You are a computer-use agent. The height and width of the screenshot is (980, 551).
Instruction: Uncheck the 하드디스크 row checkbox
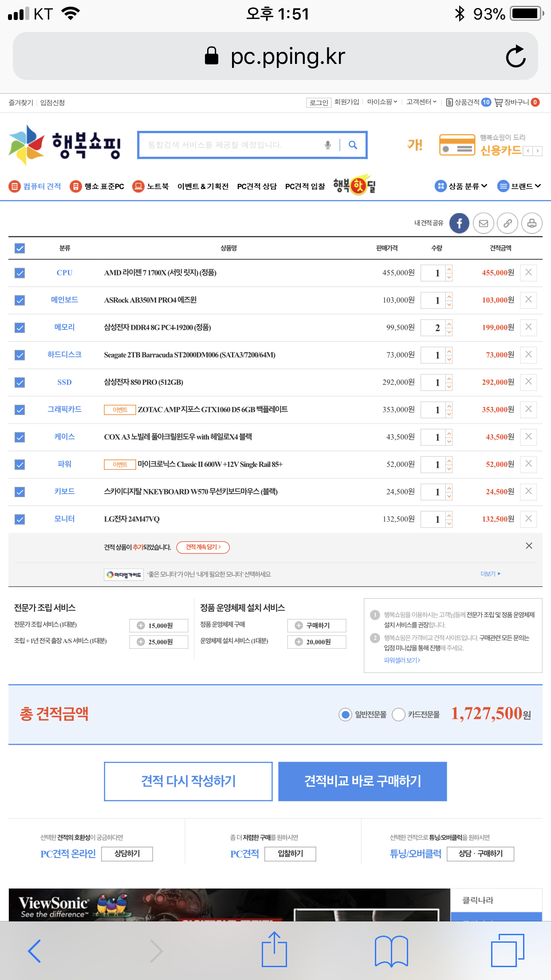[x=20, y=355]
